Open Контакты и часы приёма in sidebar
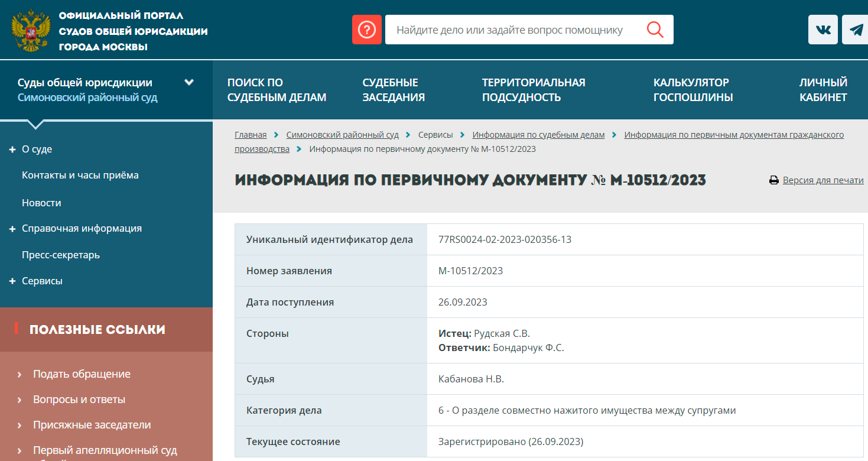868x461 pixels. [x=80, y=175]
